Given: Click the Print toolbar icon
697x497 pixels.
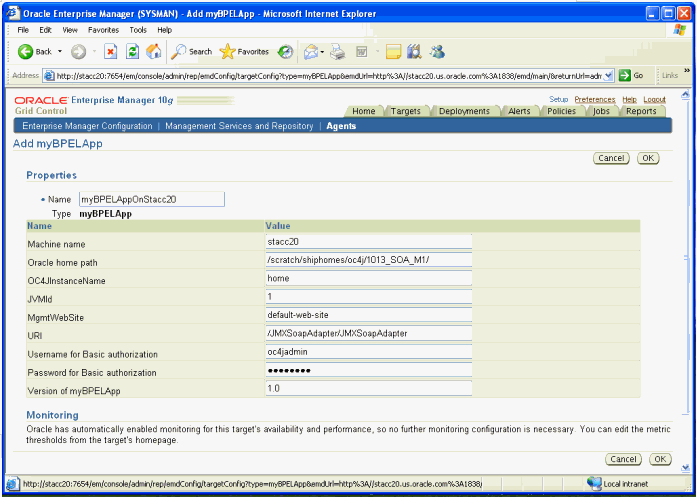Looking at the screenshot, I should pyautogui.click(x=338, y=51).
